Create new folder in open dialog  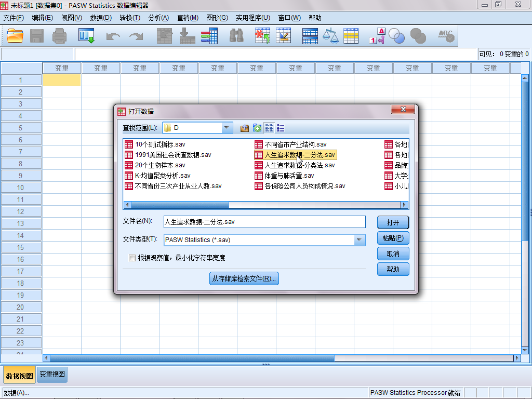[x=257, y=128]
